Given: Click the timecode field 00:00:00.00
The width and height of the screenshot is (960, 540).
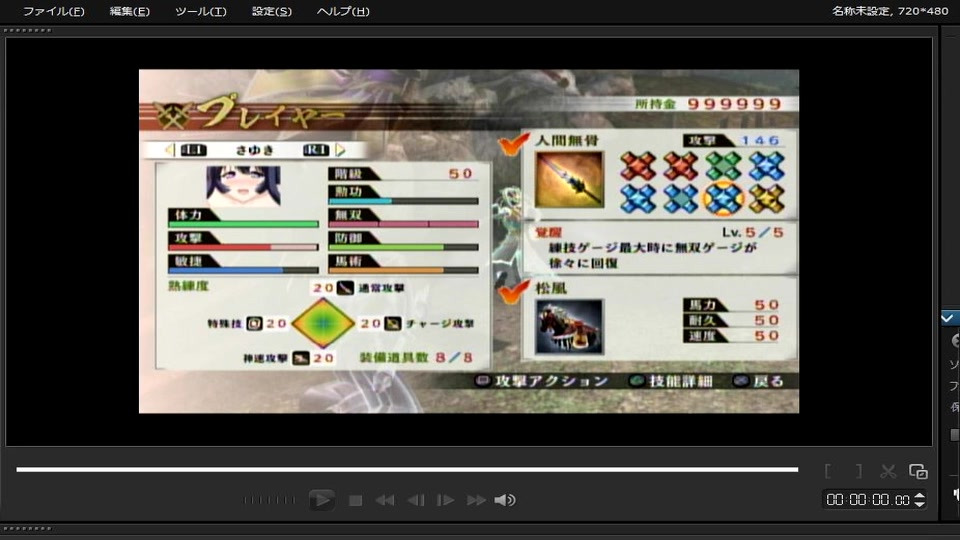Looking at the screenshot, I should click(x=868, y=500).
